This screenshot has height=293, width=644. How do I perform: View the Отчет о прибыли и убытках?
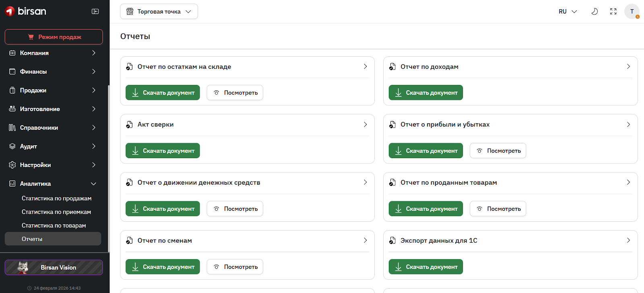498,151
